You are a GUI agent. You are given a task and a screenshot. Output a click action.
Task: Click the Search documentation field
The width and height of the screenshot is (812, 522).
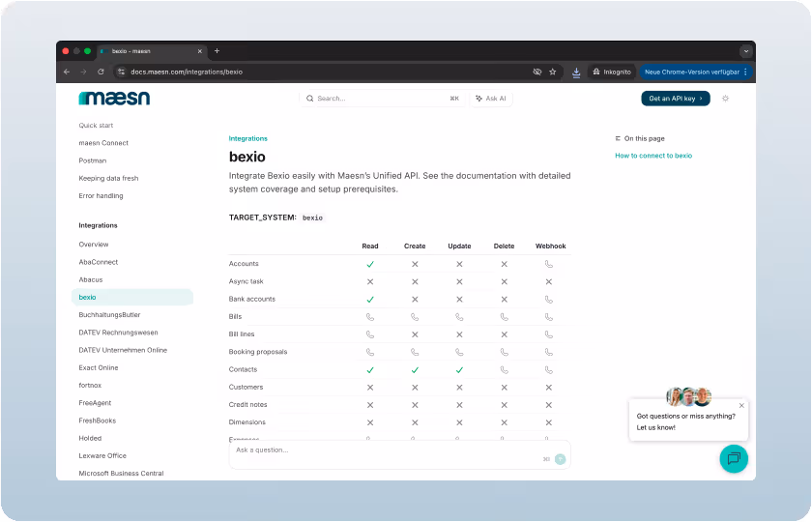point(383,99)
